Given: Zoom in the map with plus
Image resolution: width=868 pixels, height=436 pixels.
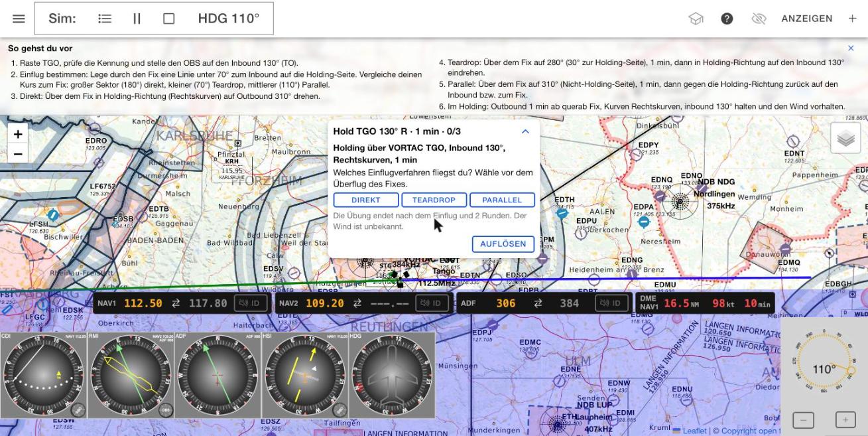Looking at the screenshot, I should (x=18, y=134).
